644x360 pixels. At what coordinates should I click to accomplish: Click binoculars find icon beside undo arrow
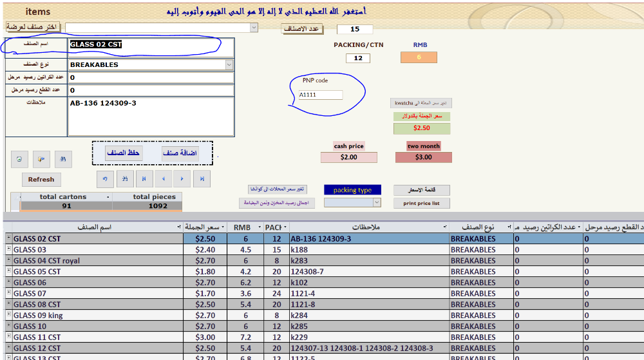pyautogui.click(x=124, y=178)
